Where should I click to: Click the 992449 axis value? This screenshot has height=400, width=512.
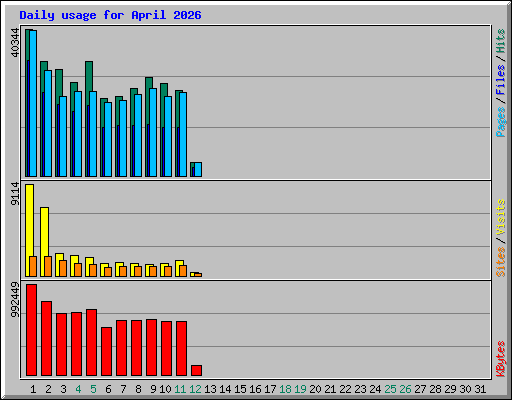coord(15,299)
